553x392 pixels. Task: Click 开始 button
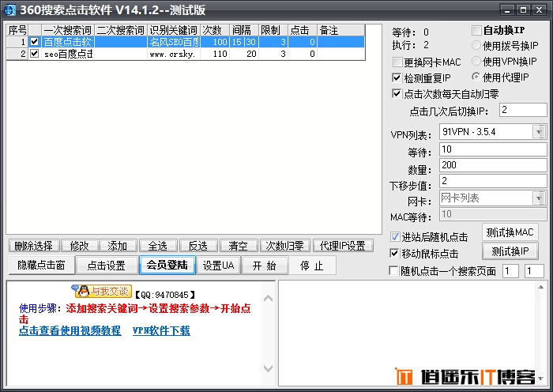[265, 266]
